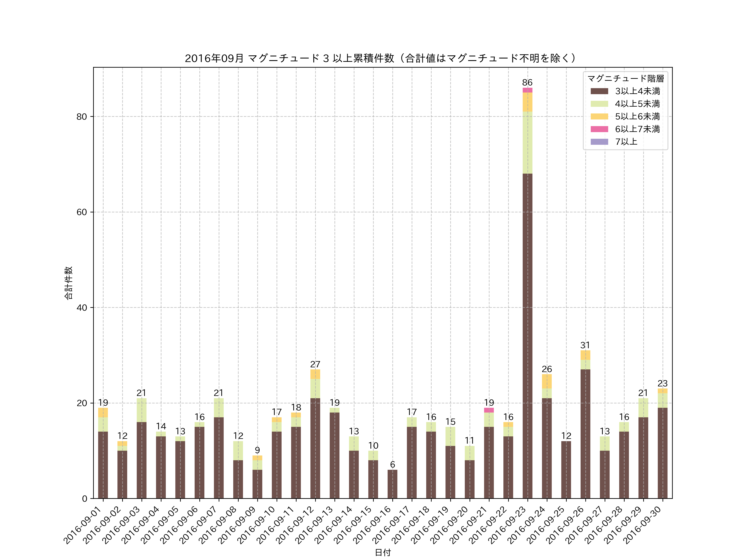Click the chart title text

click(x=381, y=58)
